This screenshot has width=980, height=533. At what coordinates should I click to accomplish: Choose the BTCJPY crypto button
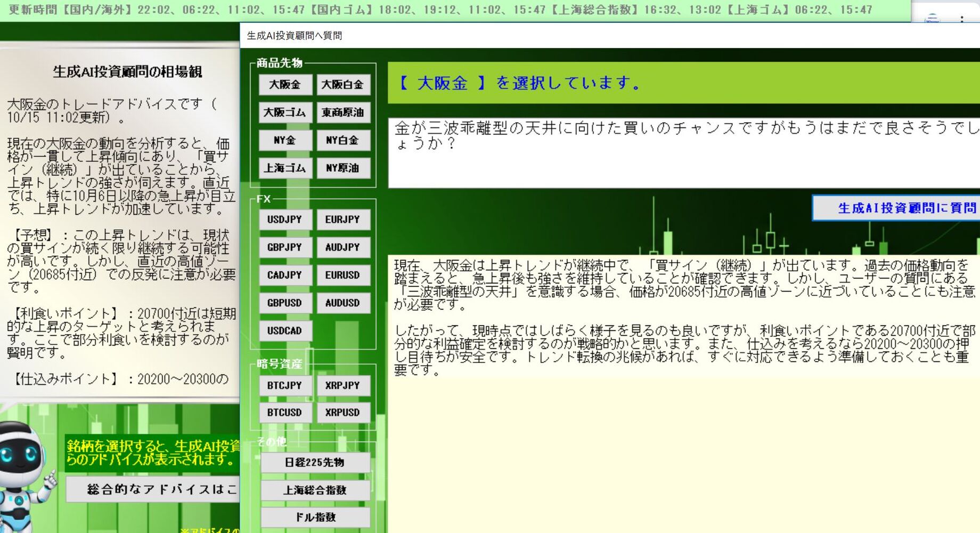285,385
